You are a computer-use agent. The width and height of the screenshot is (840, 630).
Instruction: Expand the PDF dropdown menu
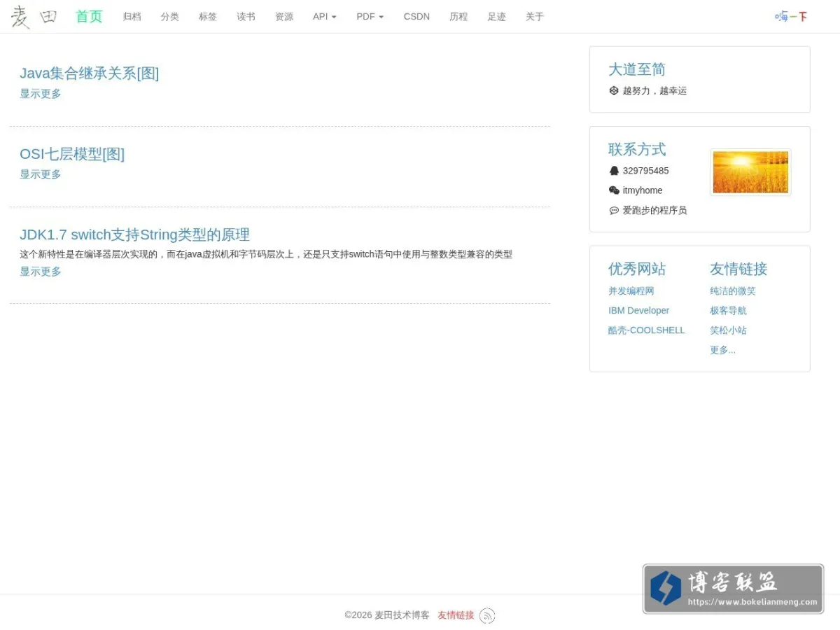(370, 17)
